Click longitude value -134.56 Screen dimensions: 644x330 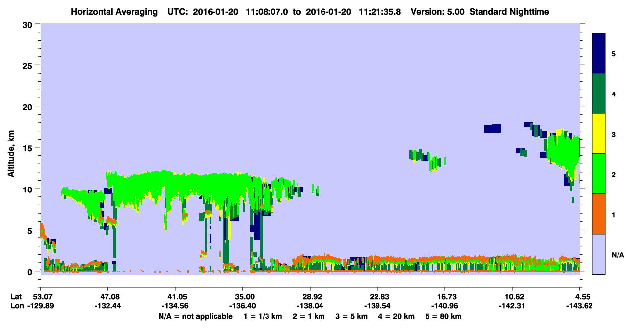coord(175,306)
